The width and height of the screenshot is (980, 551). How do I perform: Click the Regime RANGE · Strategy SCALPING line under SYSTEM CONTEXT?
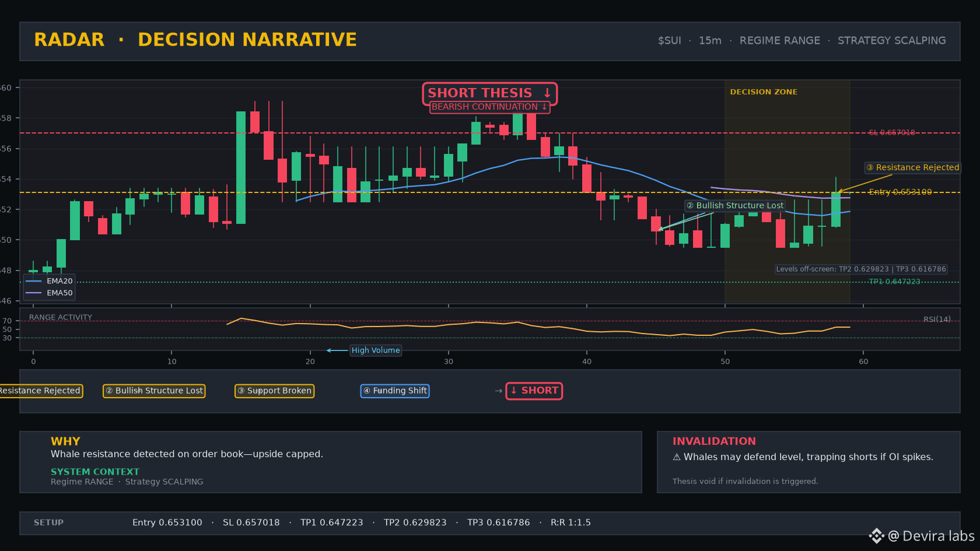(x=127, y=482)
